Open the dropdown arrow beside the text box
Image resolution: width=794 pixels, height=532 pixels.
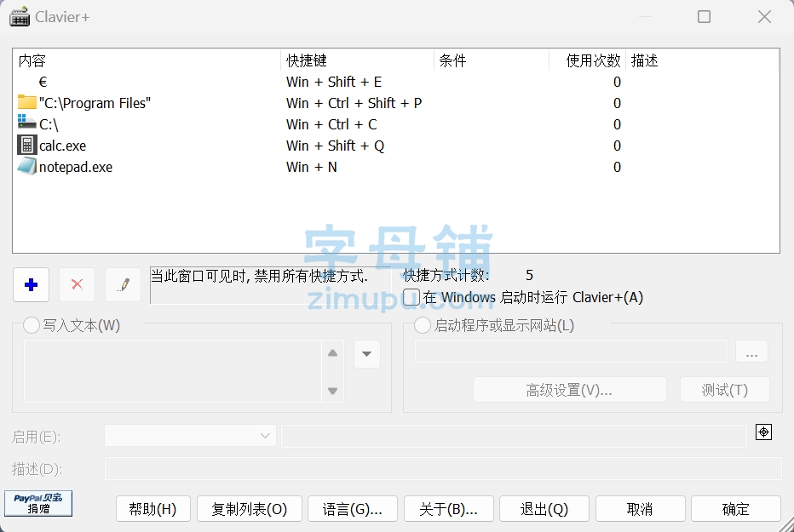tap(367, 353)
